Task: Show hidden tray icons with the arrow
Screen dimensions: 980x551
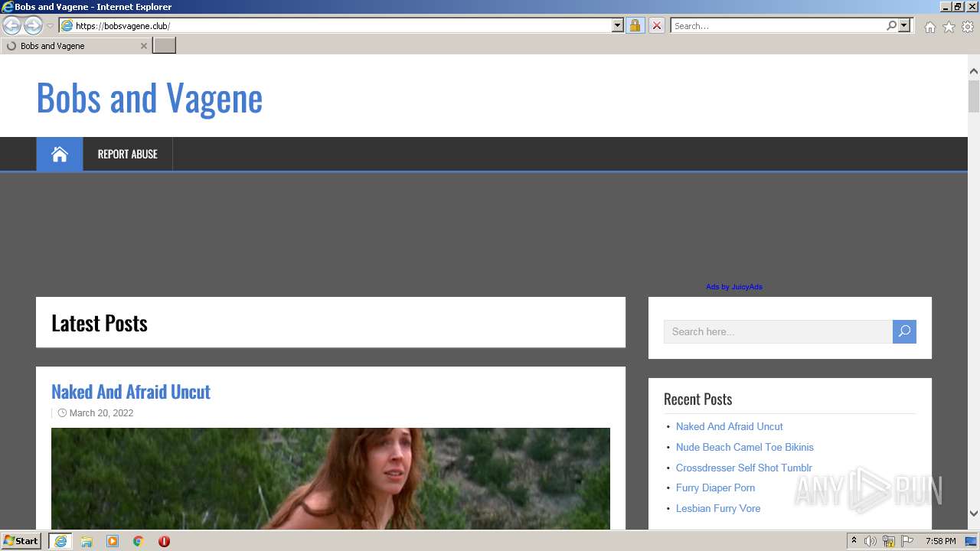Action: tap(854, 541)
